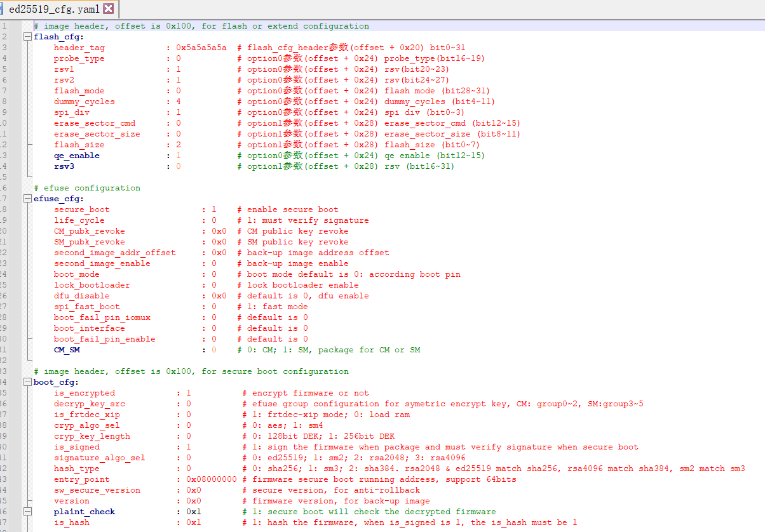The width and height of the screenshot is (765, 532).
Task: Click the plaint_check key
Action: 85,512
